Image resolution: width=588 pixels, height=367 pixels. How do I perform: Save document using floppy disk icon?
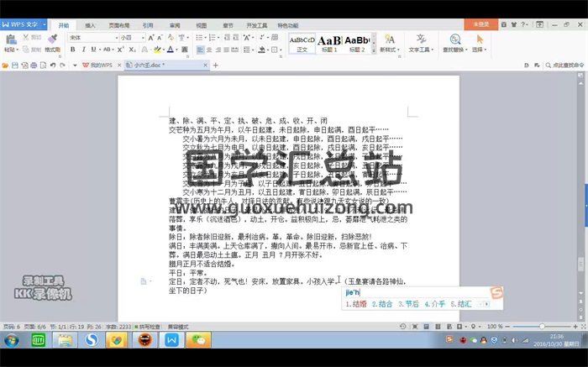(x=14, y=66)
